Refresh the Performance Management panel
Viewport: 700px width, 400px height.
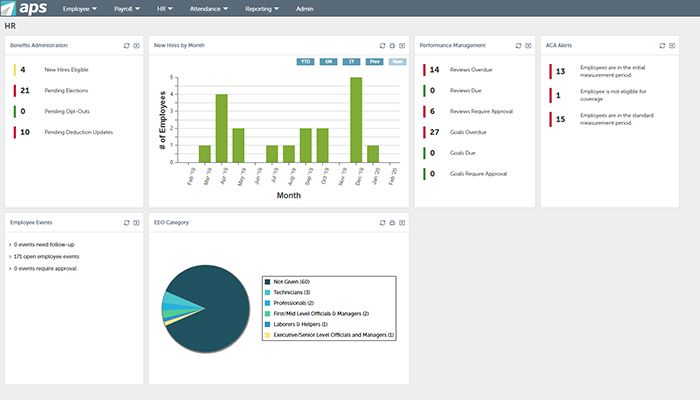tap(517, 45)
